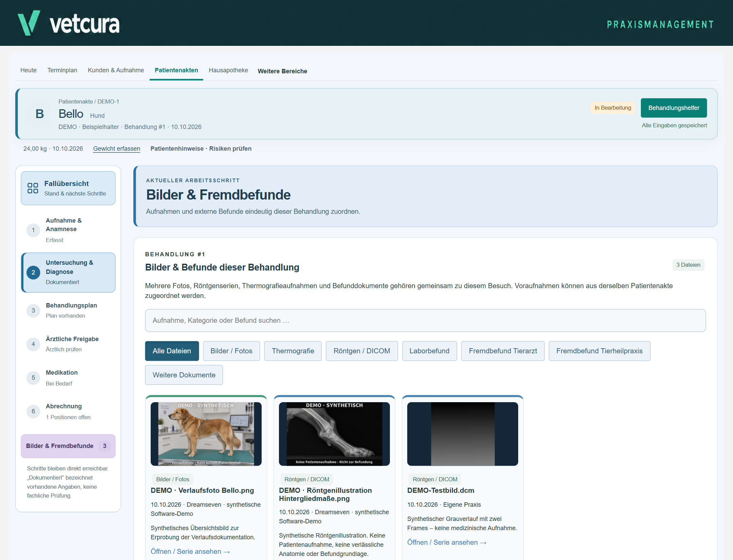Click the vetcura logo
Screen dimensions: 733x560
point(69,23)
